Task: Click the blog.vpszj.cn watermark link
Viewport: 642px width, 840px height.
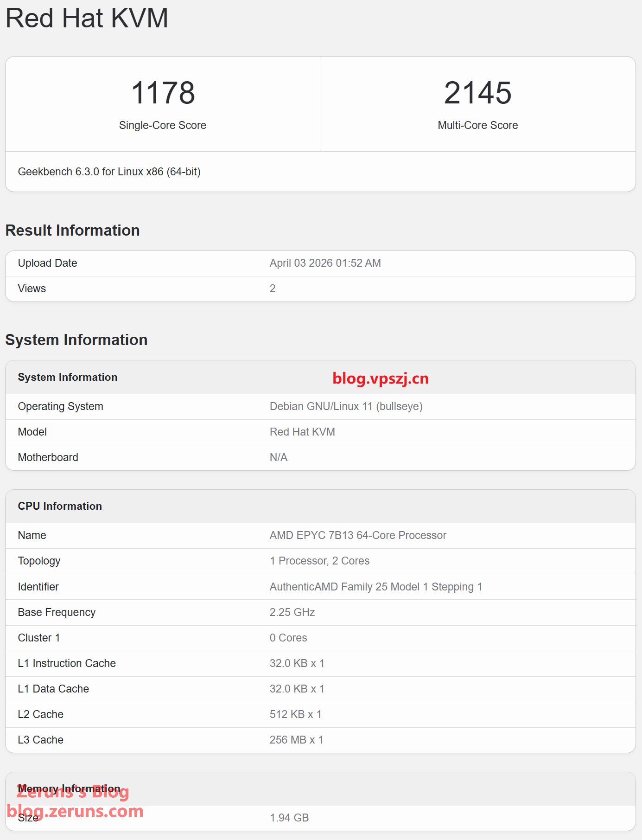Action: coord(380,378)
